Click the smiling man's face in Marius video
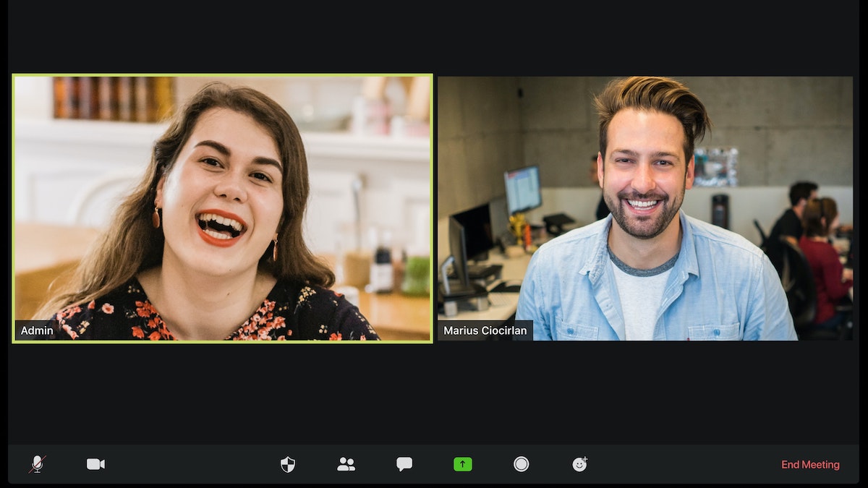This screenshot has height=488, width=868. tap(644, 174)
